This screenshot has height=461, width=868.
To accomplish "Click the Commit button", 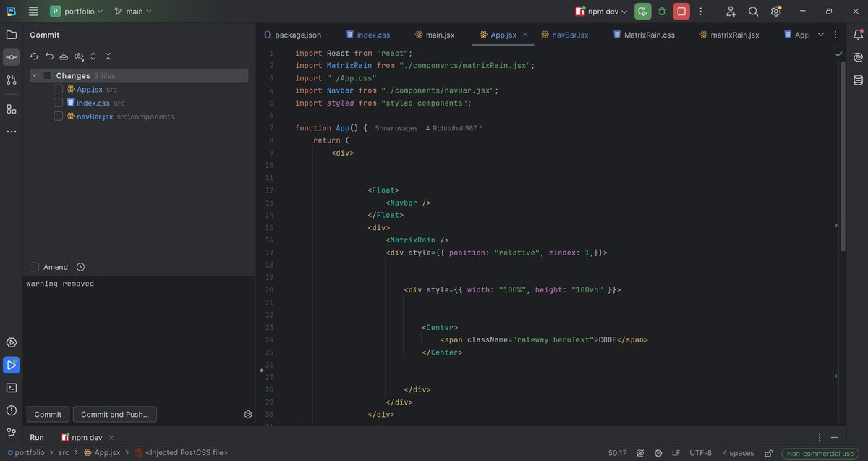I will (48, 415).
